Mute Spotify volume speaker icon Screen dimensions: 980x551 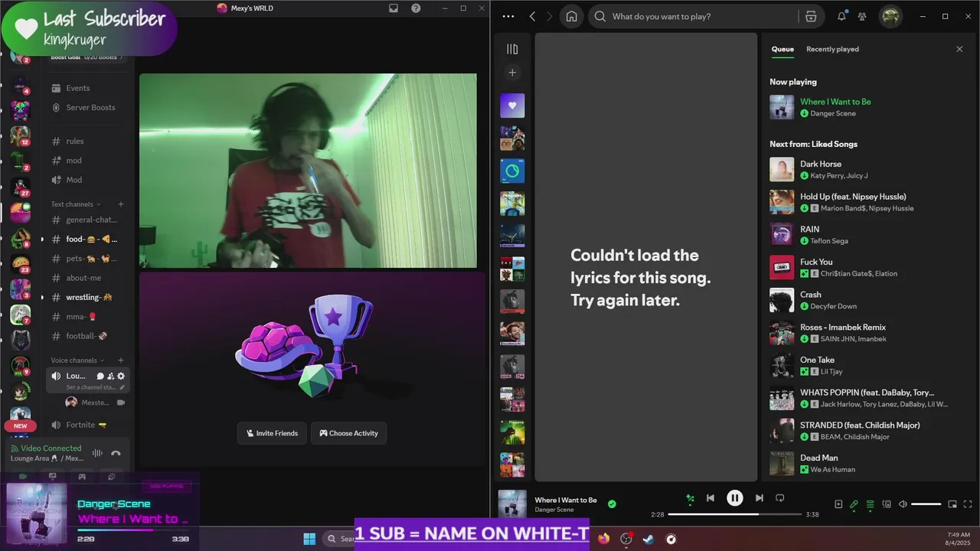(x=903, y=504)
